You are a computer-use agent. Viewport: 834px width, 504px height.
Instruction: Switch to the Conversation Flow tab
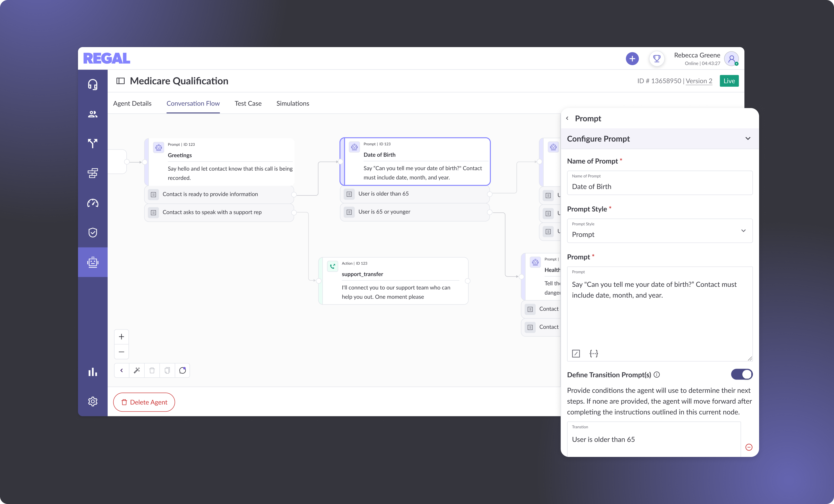(193, 103)
